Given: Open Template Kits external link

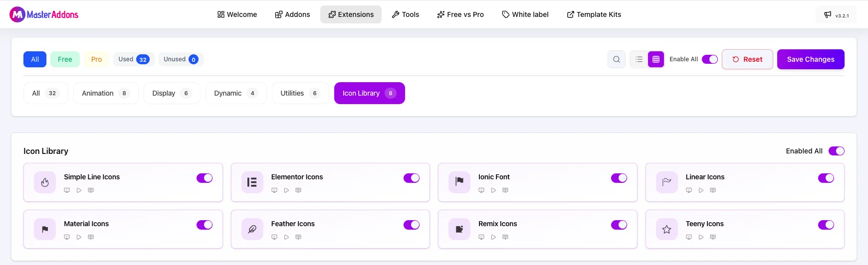Looking at the screenshot, I should click(x=594, y=14).
